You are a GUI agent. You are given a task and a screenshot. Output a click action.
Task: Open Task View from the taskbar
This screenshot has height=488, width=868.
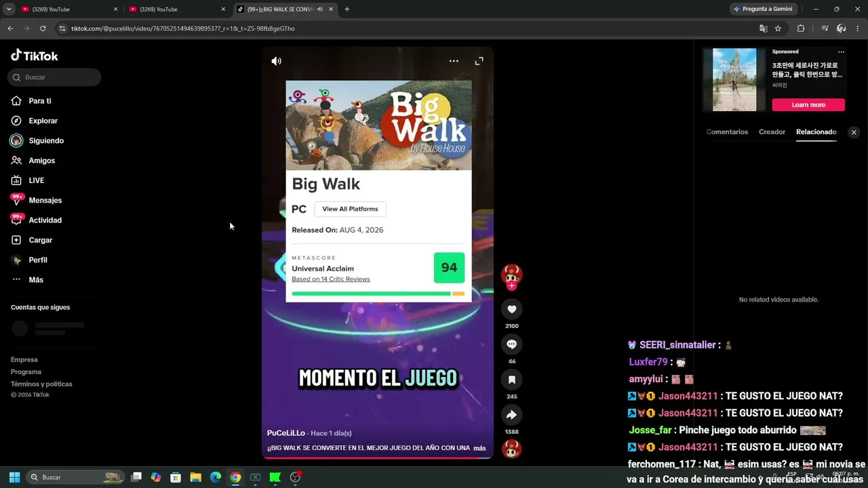(x=136, y=477)
